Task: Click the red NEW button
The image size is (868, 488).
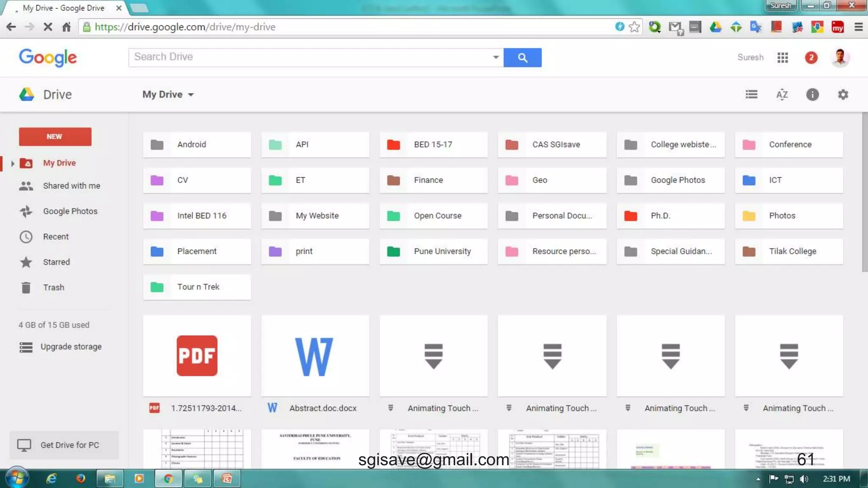Action: click(x=55, y=136)
